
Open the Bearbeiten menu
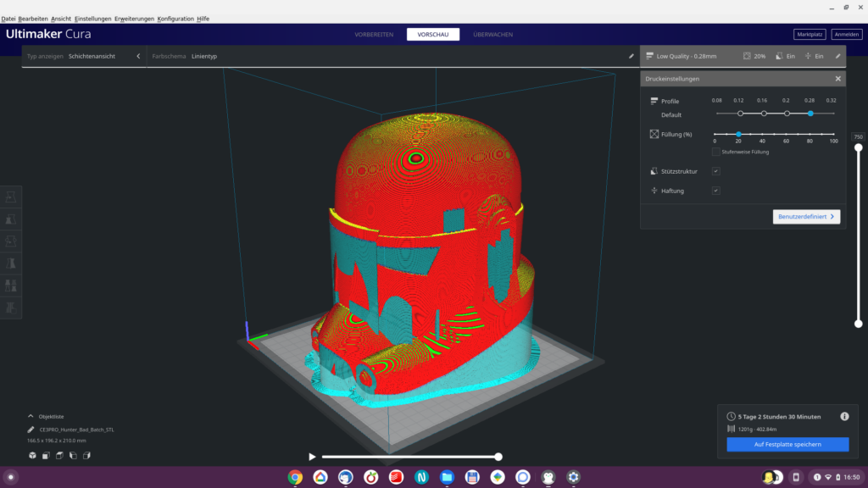tap(33, 19)
